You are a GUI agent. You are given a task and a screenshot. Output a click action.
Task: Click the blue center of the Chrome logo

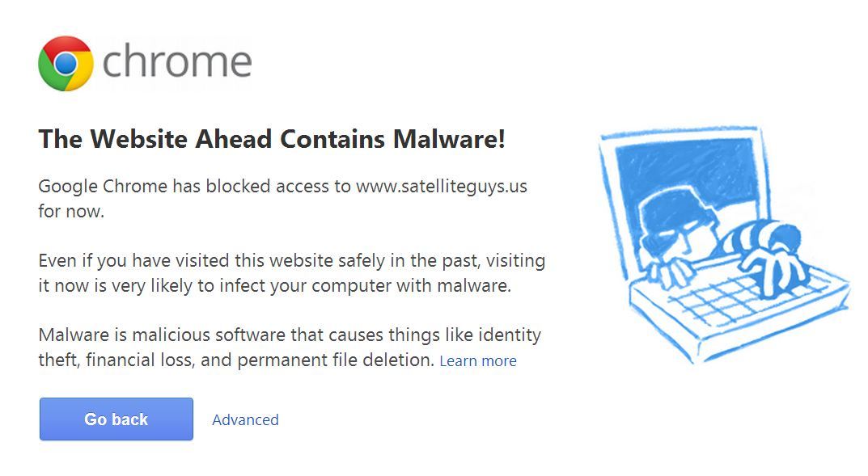(x=66, y=63)
